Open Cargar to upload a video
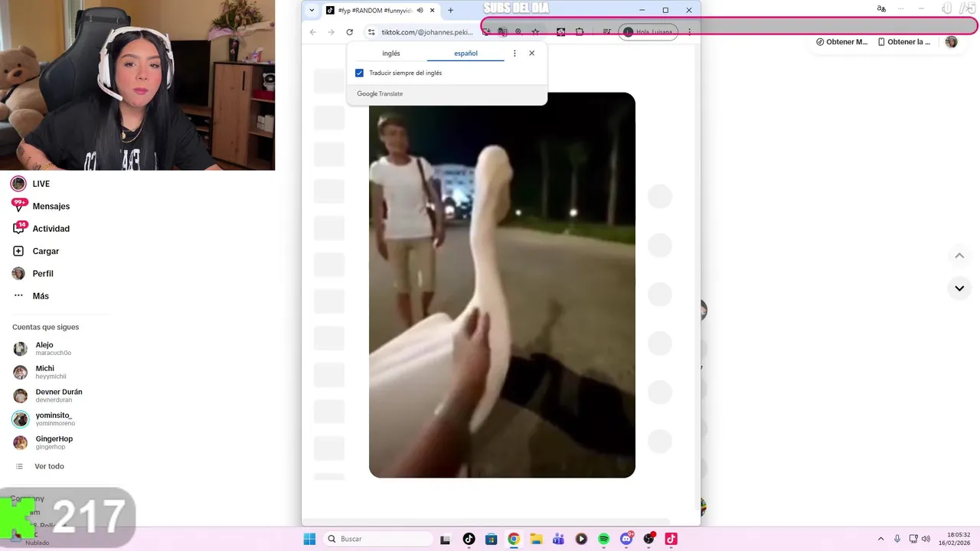This screenshot has height=551, width=980. 35,251
